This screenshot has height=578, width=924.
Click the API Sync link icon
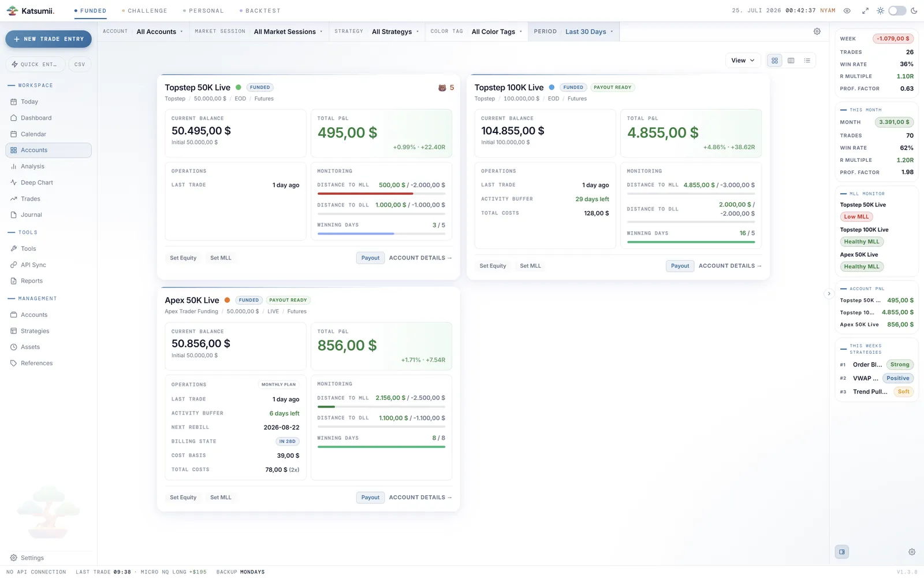coord(13,265)
